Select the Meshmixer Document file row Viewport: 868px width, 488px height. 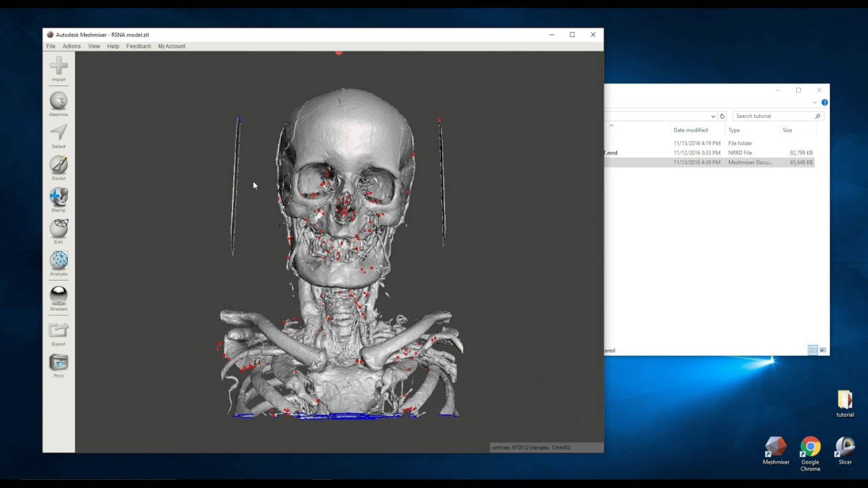(x=709, y=163)
